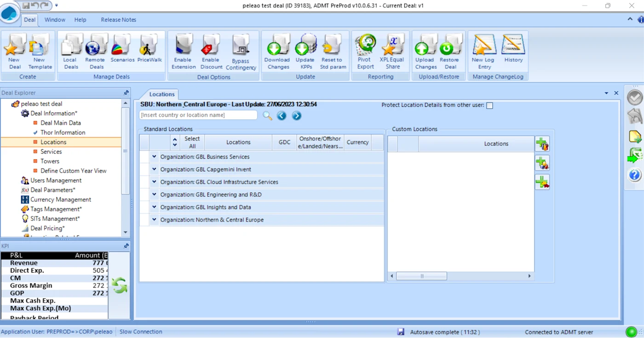Image resolution: width=644 pixels, height=338 pixels.
Task: Click the yellow note with plus icon
Action: pos(635,136)
